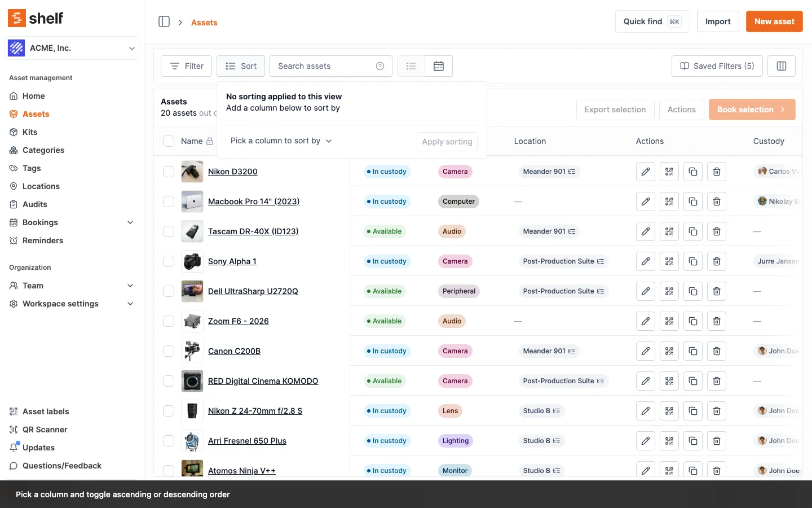Open the ACME, Inc. workspace switcher
Viewport: 812px width, 508px height.
[x=72, y=48]
